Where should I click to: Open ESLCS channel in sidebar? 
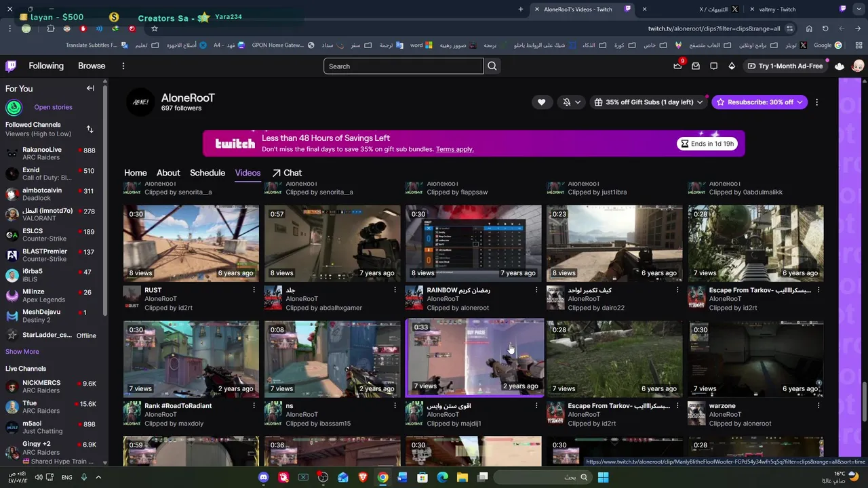pos(51,235)
